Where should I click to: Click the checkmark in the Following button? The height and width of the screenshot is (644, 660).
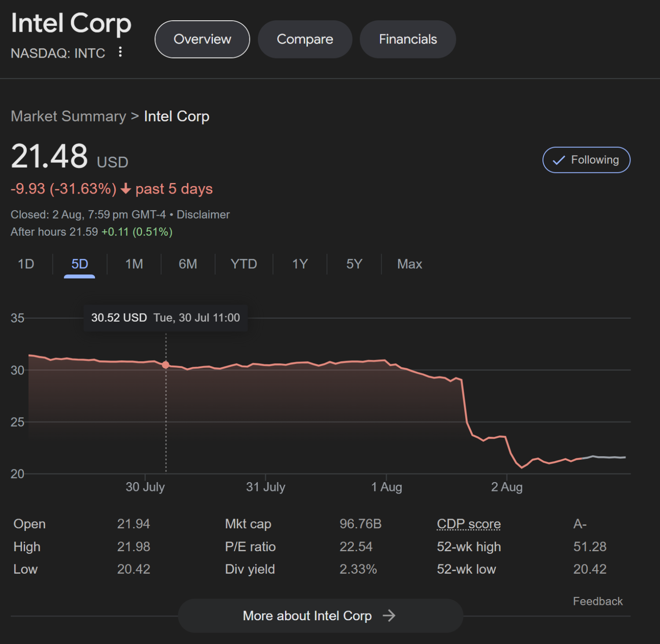tap(559, 160)
